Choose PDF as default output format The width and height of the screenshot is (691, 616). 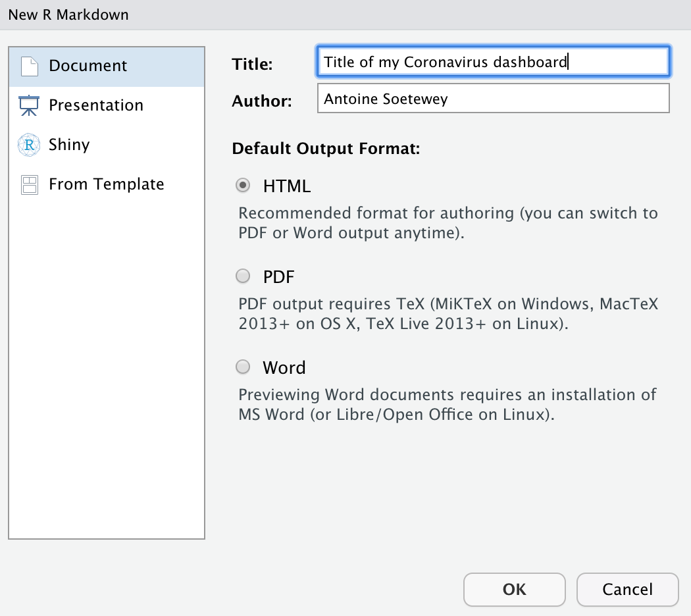(x=243, y=276)
